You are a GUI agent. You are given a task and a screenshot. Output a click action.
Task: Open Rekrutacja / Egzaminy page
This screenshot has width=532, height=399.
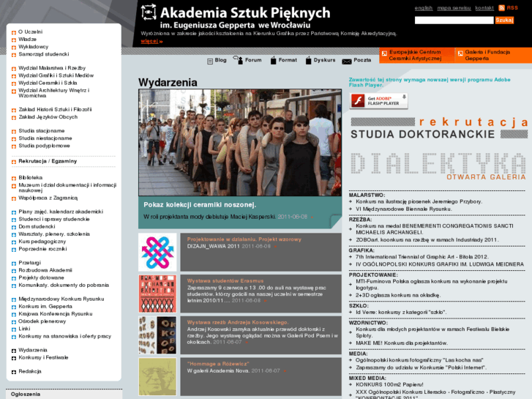pyautogui.click(x=48, y=161)
